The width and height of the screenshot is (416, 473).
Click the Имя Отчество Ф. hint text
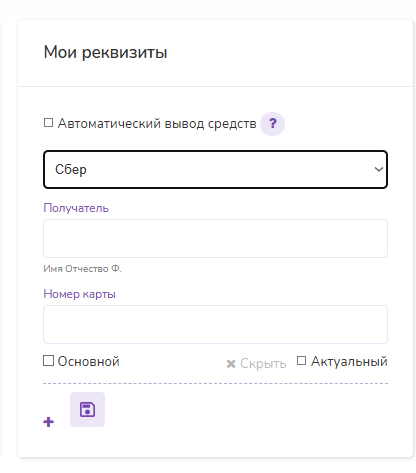(x=82, y=269)
